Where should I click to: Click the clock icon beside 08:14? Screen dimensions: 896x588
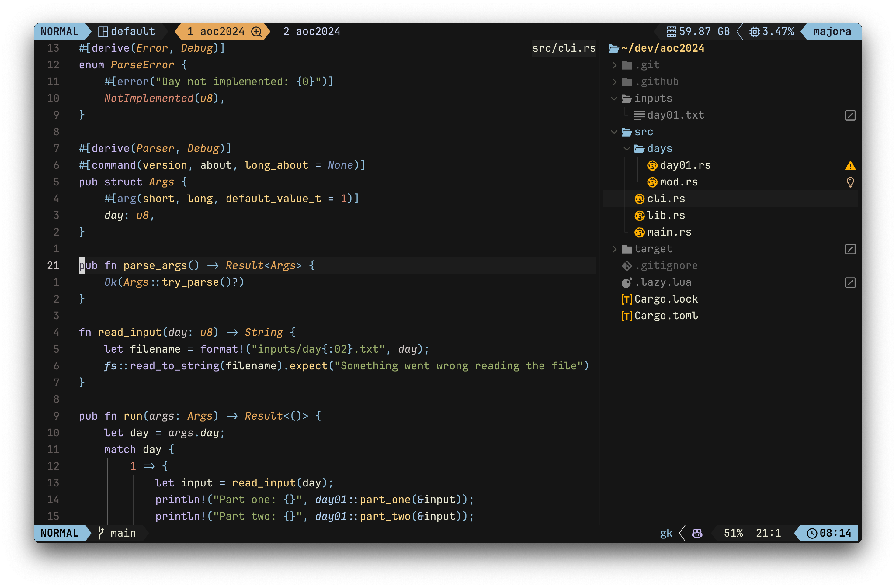coord(812,533)
